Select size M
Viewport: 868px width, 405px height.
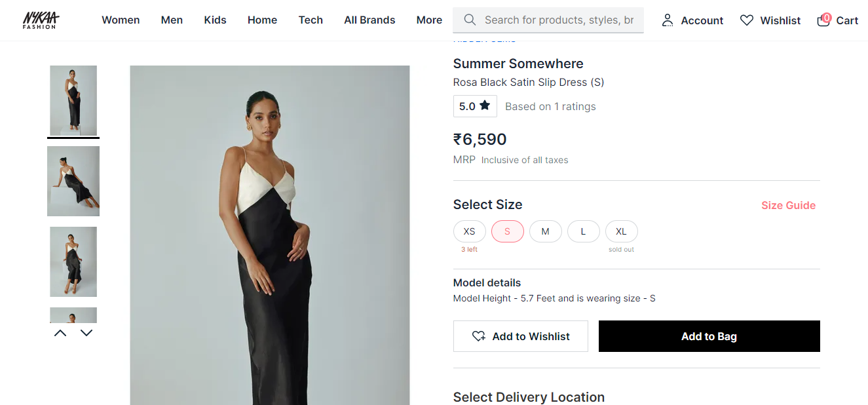(x=545, y=231)
